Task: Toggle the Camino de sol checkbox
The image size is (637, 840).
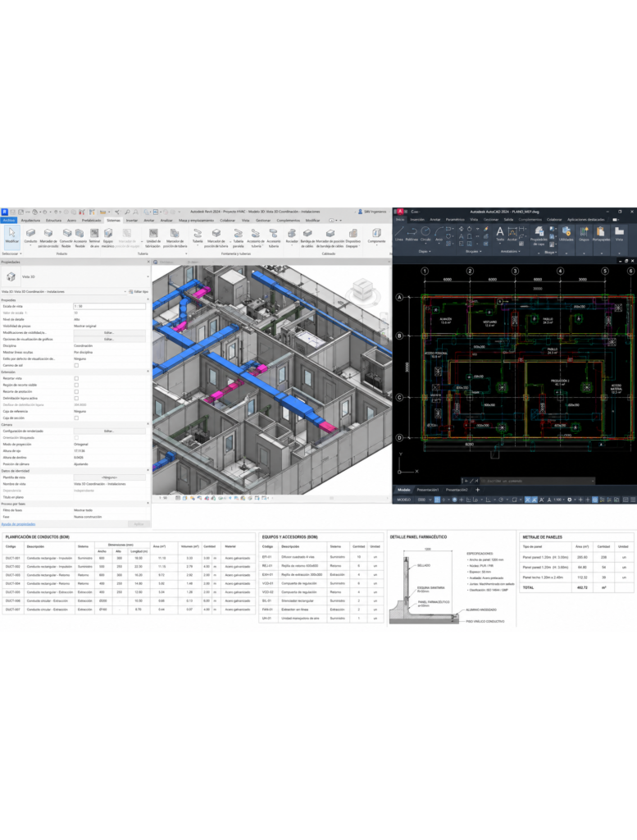Action: click(x=76, y=365)
